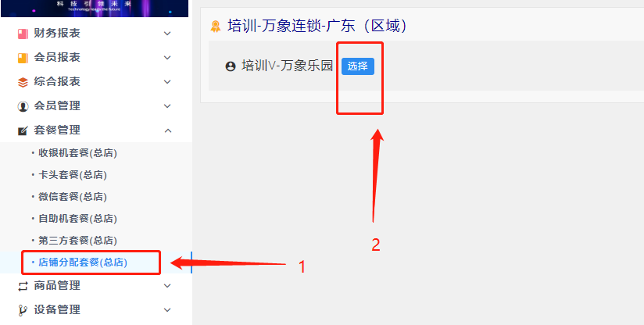Collapse the 套餐管理 chevron
This screenshot has height=325, width=644.
pyautogui.click(x=167, y=130)
